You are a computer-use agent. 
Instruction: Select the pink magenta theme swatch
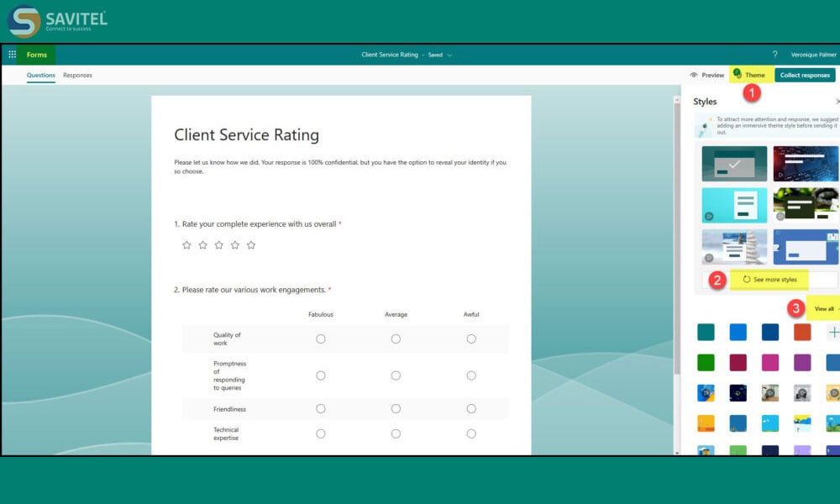coord(769,363)
